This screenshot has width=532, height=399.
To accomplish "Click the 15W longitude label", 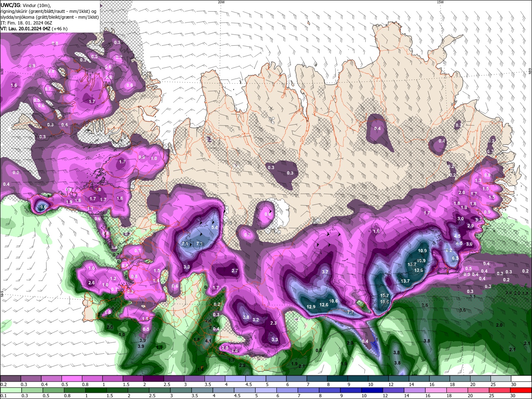I will pos(440,2).
